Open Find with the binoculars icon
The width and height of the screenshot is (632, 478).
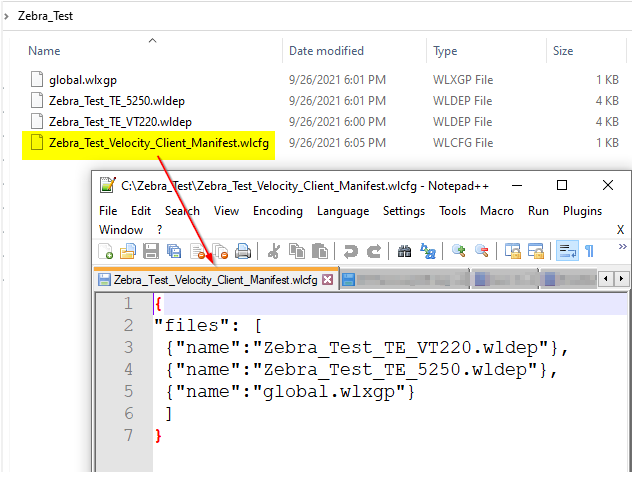click(404, 251)
